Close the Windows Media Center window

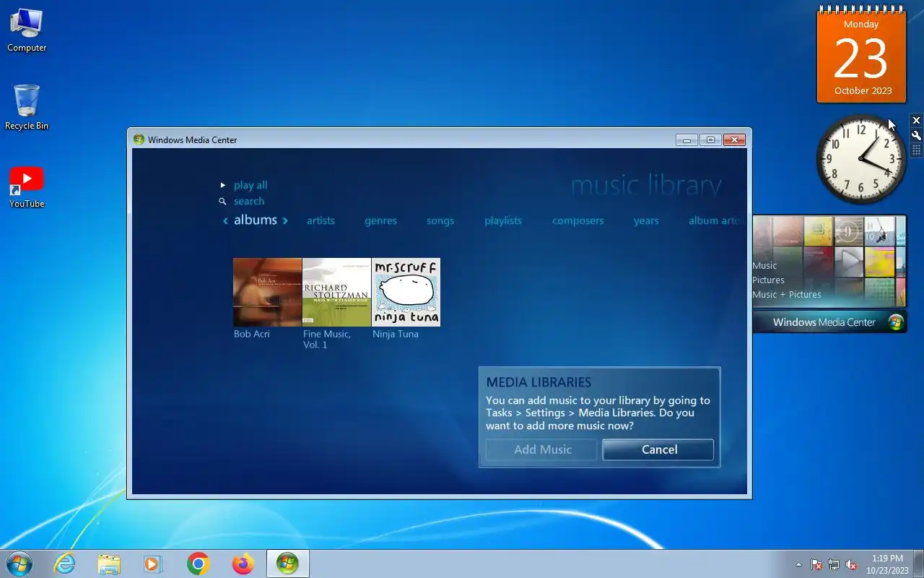coord(734,140)
